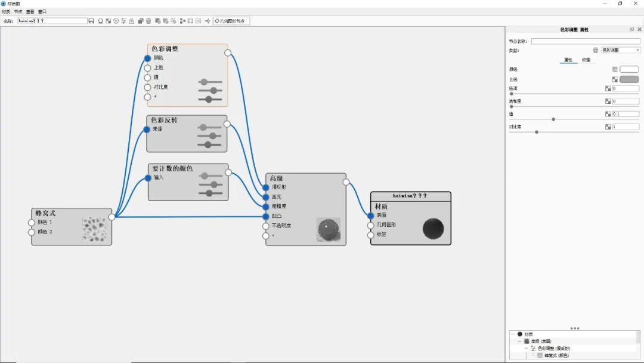
Task: Click the align nodes icon in toolbar
Action: (x=183, y=21)
